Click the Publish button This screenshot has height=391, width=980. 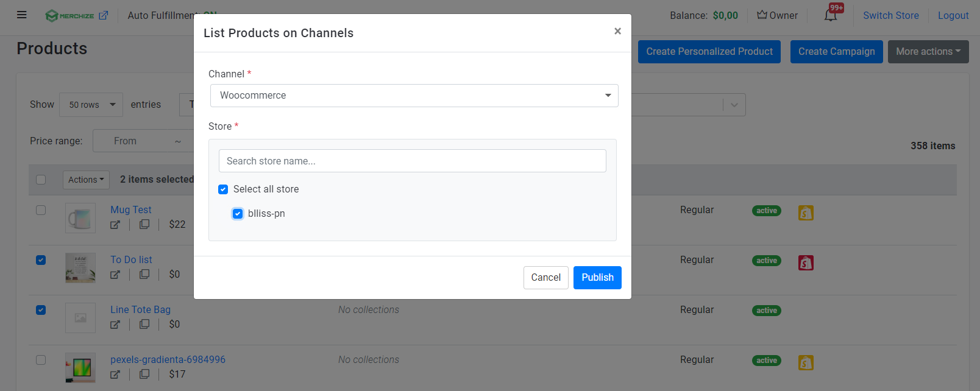[x=597, y=278]
